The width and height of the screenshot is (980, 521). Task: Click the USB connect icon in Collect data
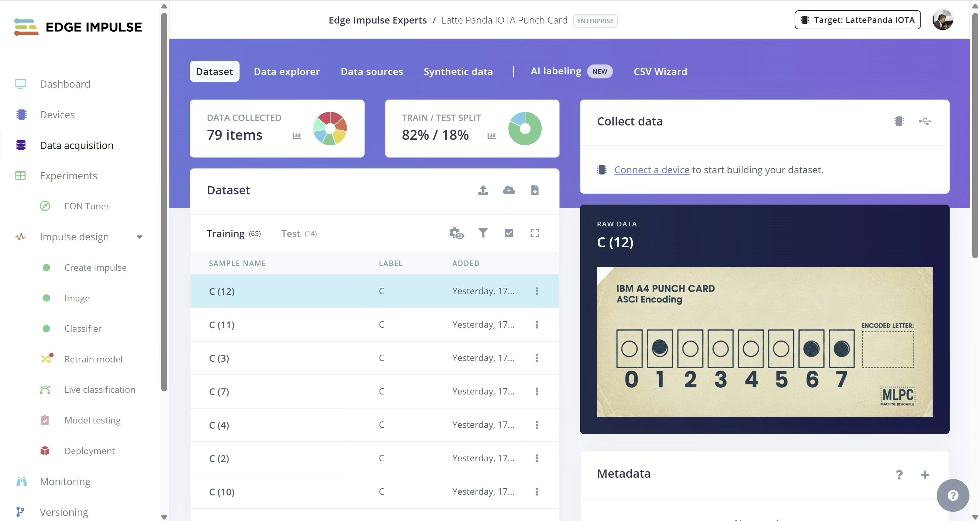click(924, 121)
